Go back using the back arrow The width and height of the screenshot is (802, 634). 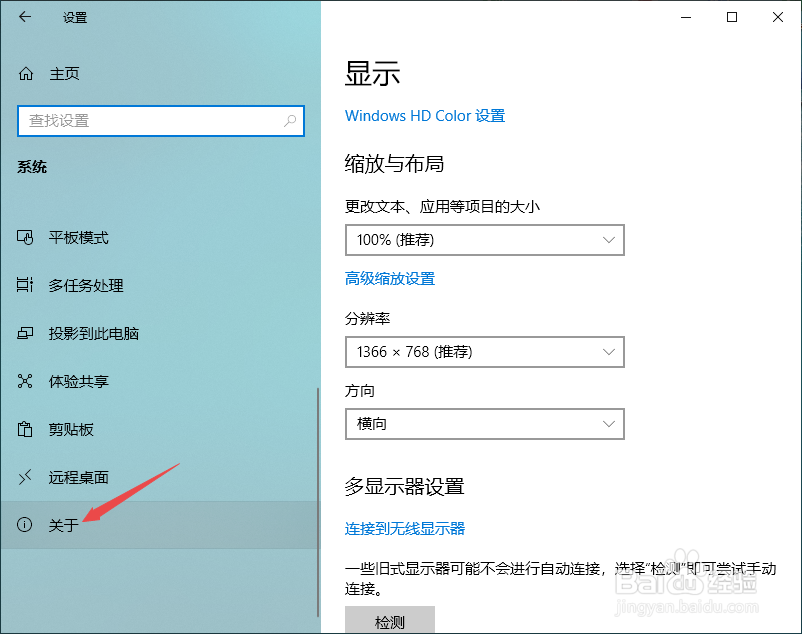click(x=25, y=17)
